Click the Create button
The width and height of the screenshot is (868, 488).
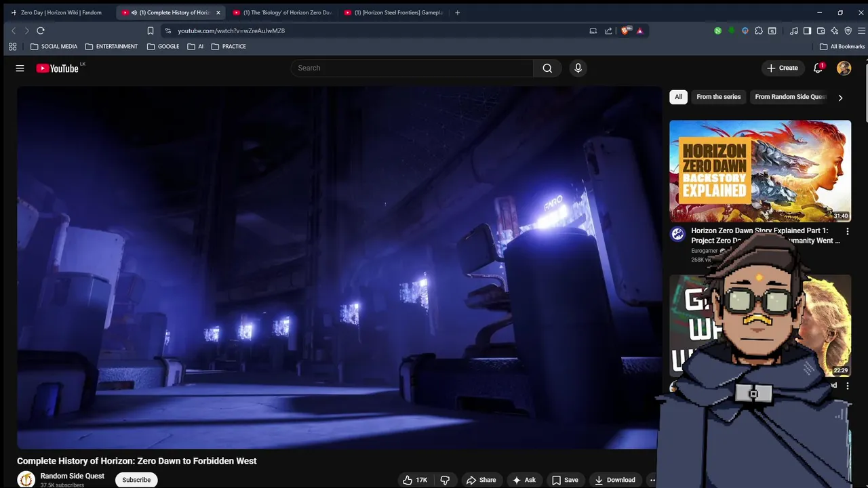(x=782, y=68)
